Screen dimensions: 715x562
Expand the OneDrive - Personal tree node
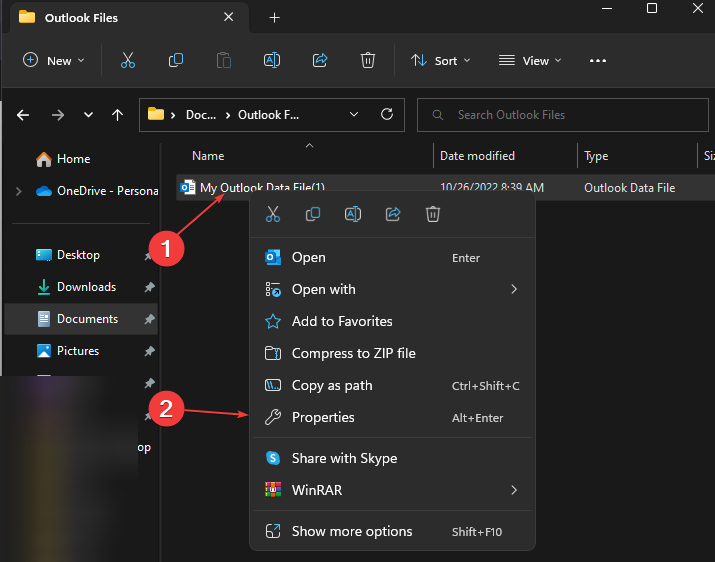coord(18,191)
